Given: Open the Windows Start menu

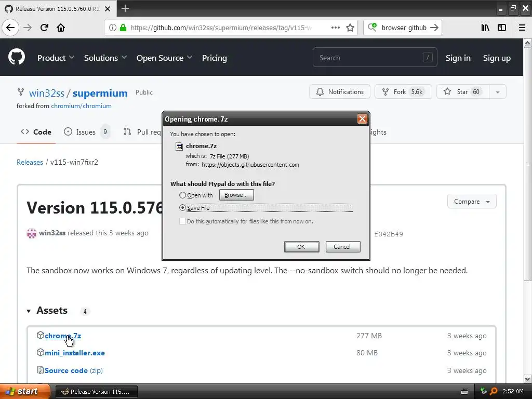Looking at the screenshot, I should point(25,391).
